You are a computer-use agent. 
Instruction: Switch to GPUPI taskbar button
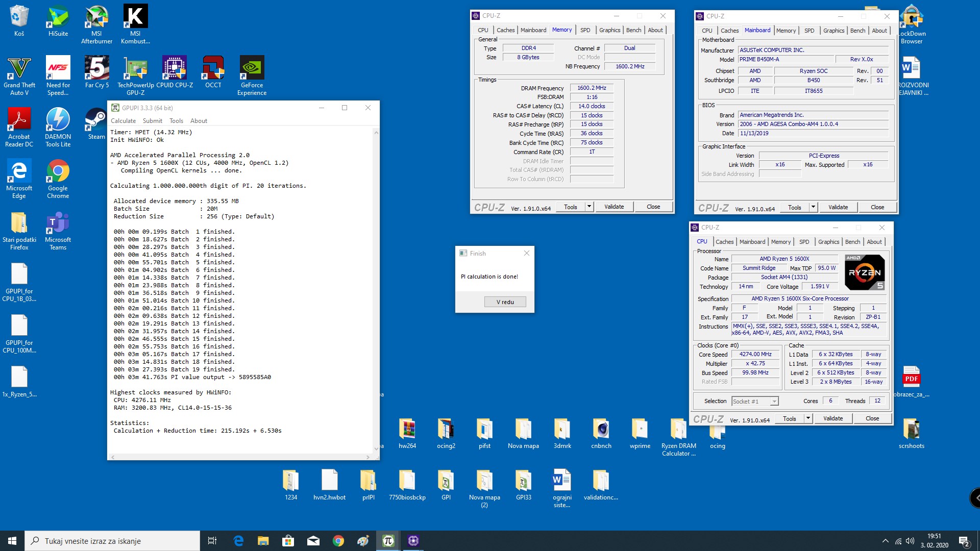tap(388, 541)
